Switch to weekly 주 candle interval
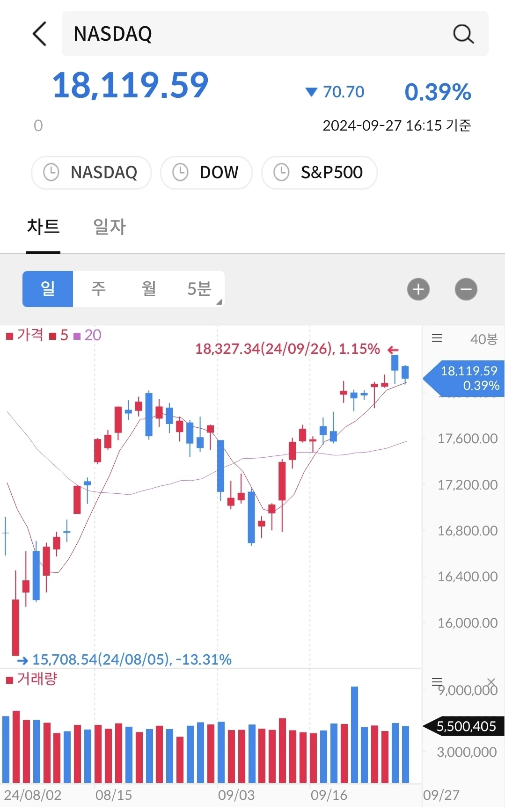 point(98,289)
